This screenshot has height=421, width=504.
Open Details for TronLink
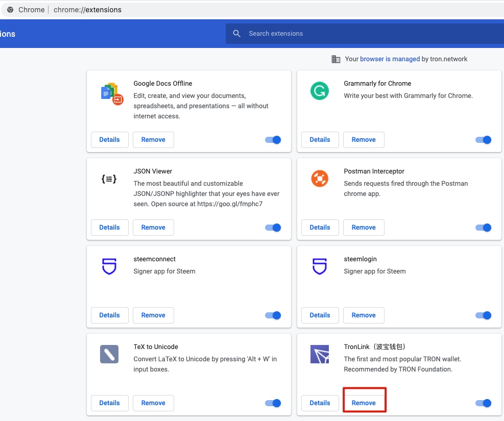point(320,403)
